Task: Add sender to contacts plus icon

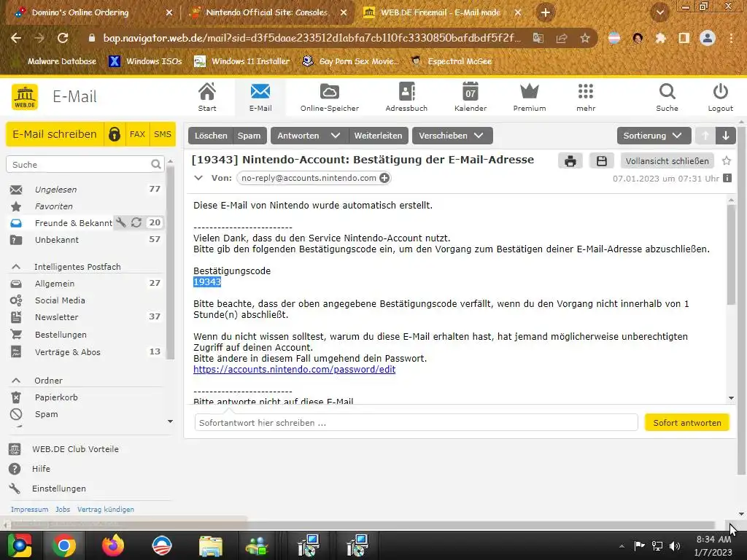Action: pos(384,178)
